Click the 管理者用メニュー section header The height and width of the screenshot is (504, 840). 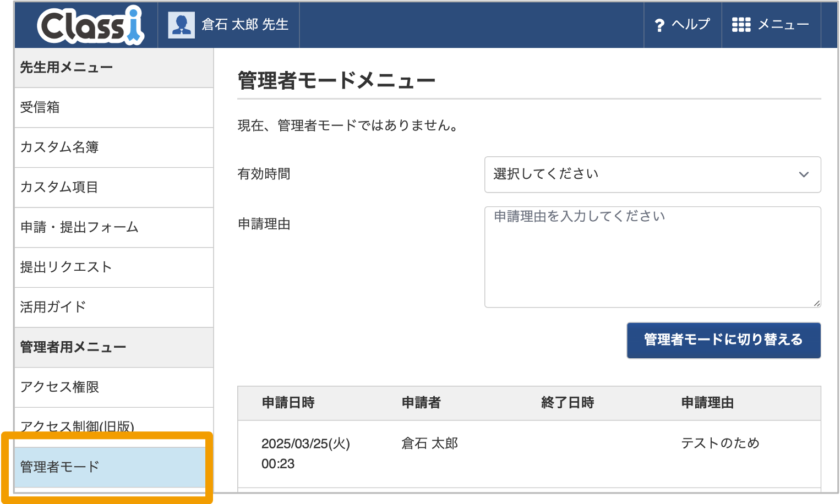pyautogui.click(x=114, y=347)
